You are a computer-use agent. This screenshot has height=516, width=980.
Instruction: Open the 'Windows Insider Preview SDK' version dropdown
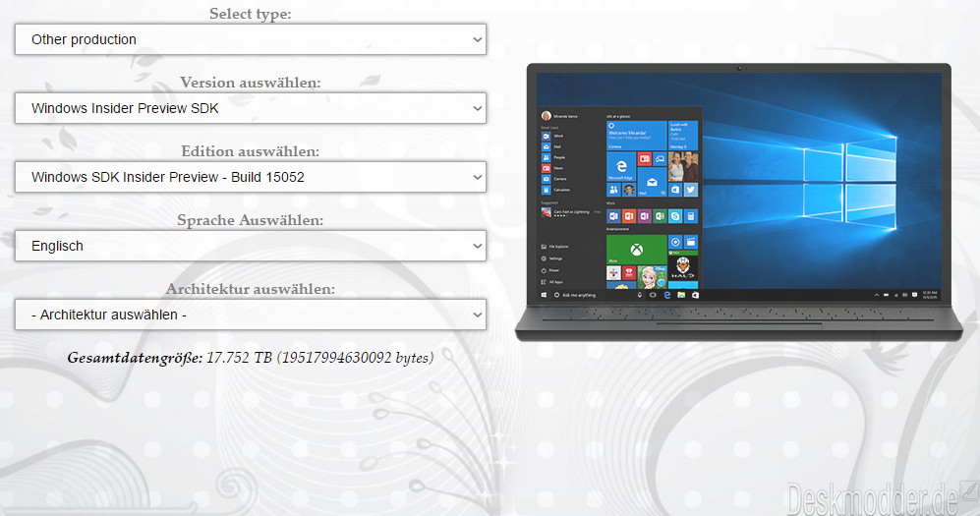click(x=250, y=108)
